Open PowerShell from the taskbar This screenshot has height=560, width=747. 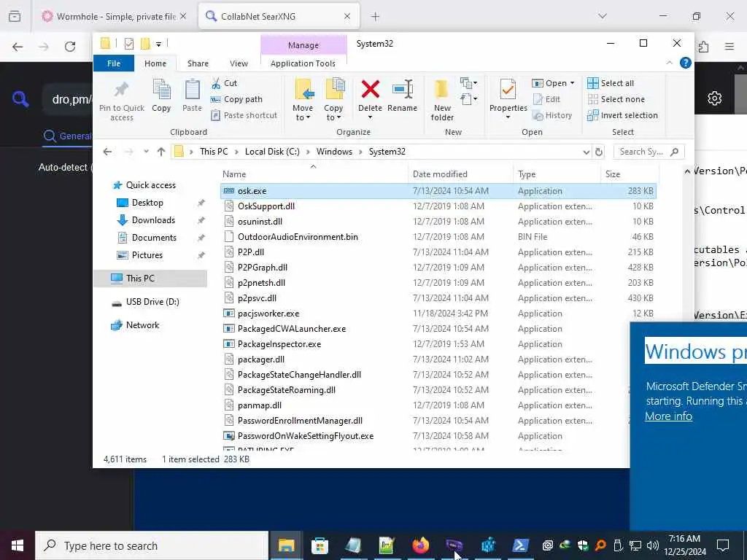520,545
